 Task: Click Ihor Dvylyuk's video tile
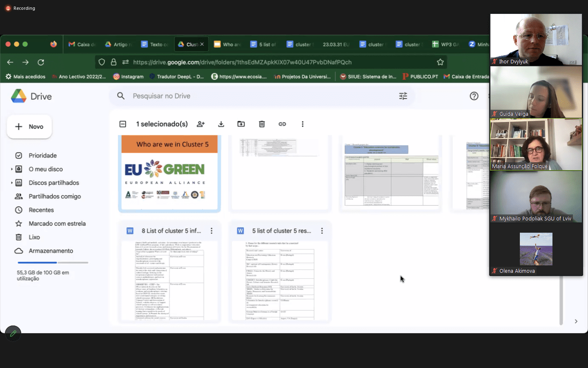(x=536, y=40)
